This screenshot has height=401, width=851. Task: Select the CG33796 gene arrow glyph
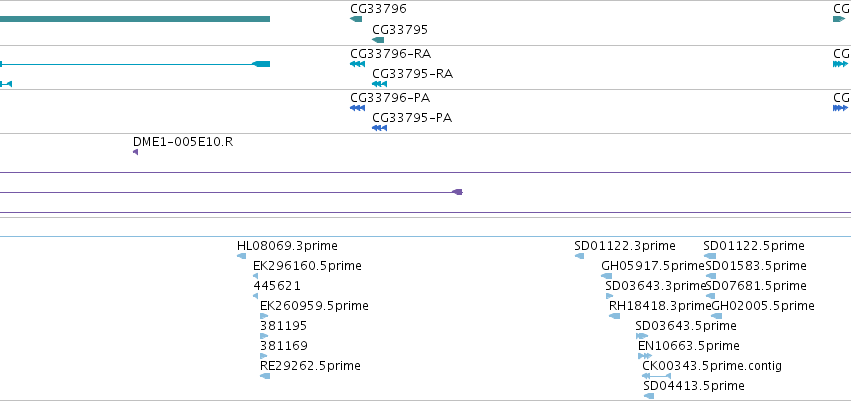(x=356, y=19)
